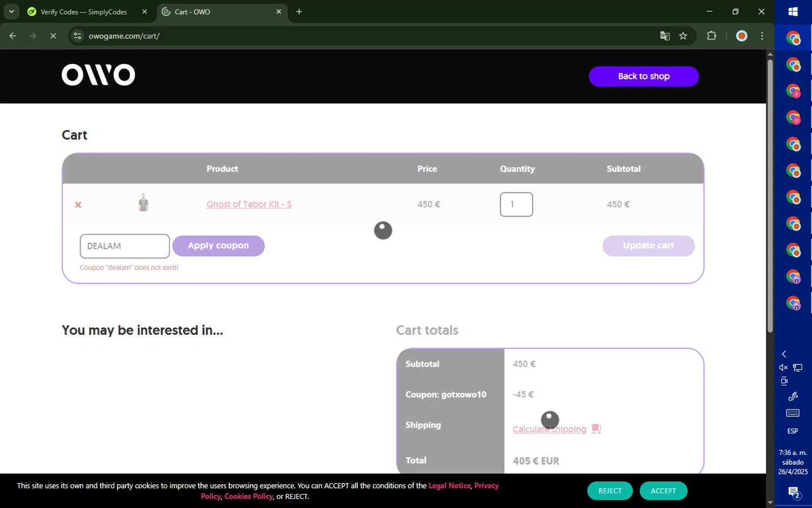The width and height of the screenshot is (812, 508).
Task: Click the You may be interested in... heading
Action: pos(142,330)
